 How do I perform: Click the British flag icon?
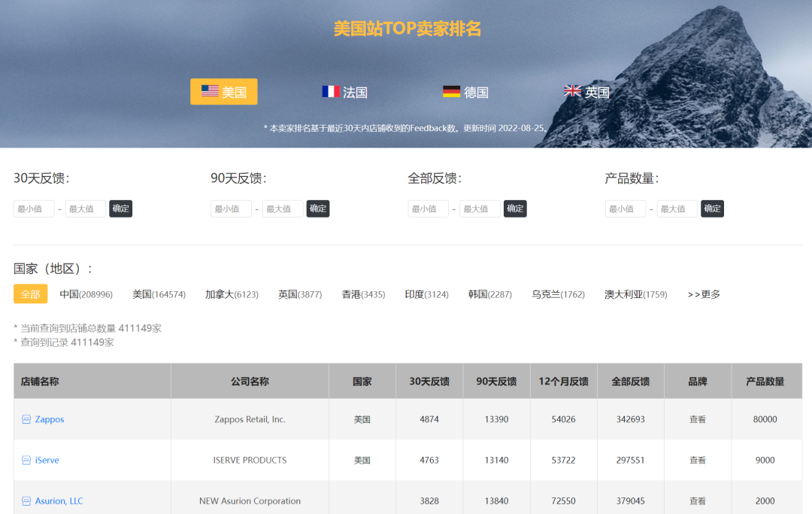click(x=572, y=91)
